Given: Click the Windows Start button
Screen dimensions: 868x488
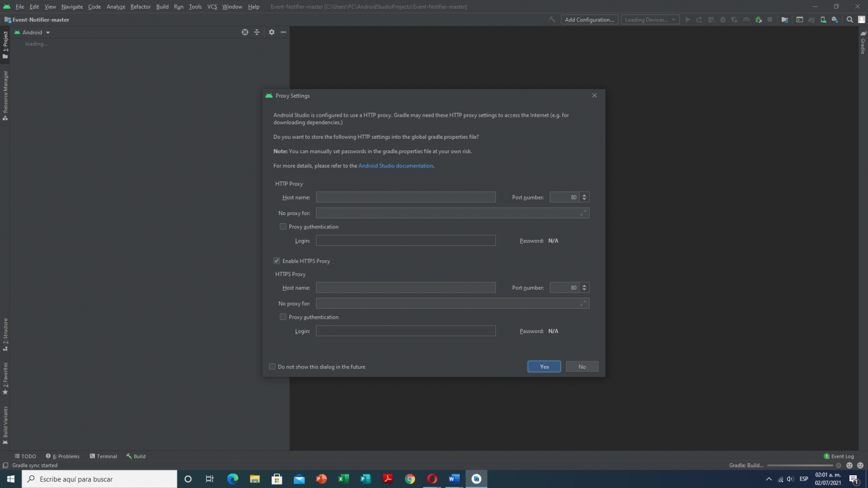Looking at the screenshot, I should coord(10,479).
